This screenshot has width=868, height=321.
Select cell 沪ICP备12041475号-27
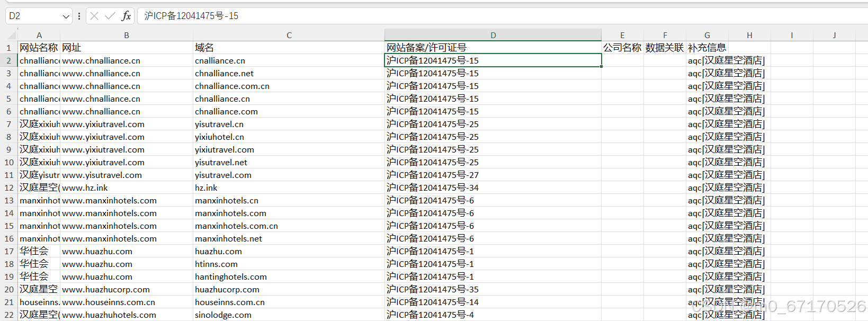pos(493,175)
